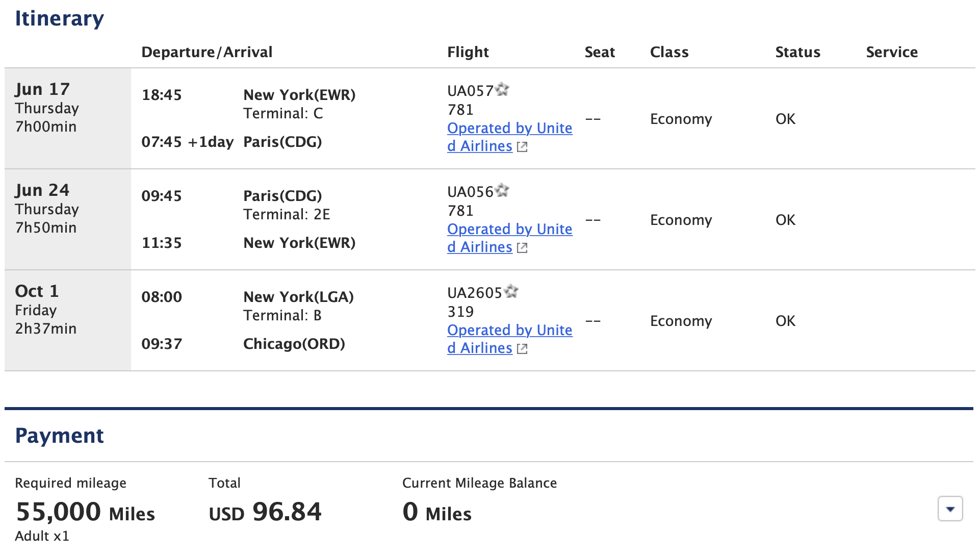The width and height of the screenshot is (980, 556).
Task: Click external link icon after first Operated by link
Action: click(x=522, y=146)
